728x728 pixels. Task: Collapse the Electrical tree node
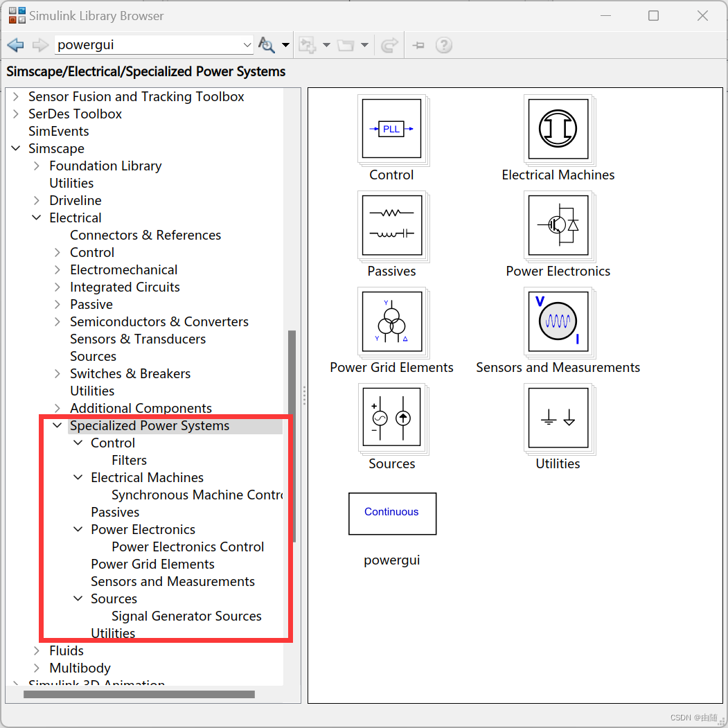coord(37,217)
